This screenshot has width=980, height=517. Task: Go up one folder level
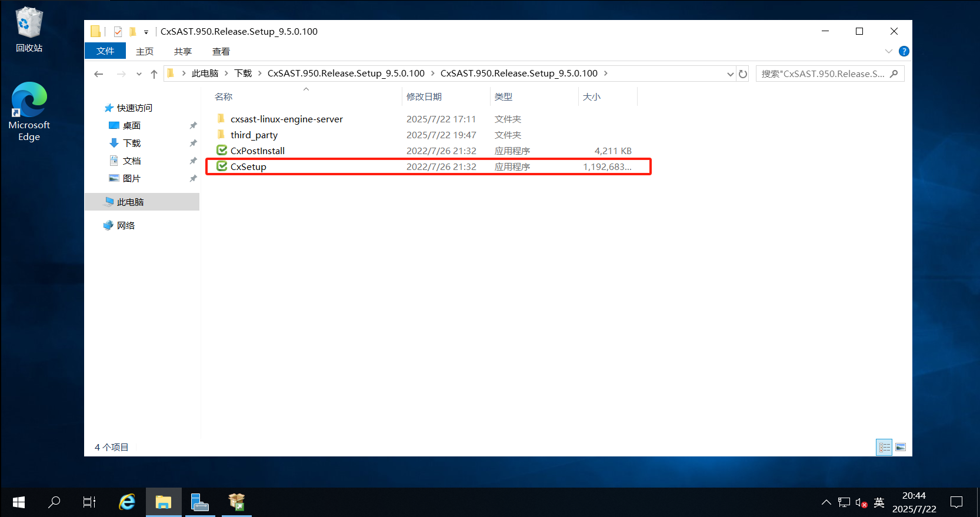coord(154,74)
